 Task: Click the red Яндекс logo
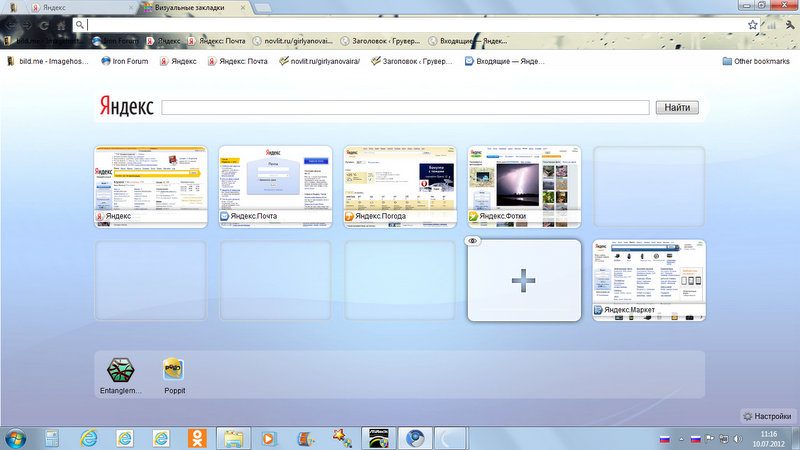tap(127, 106)
